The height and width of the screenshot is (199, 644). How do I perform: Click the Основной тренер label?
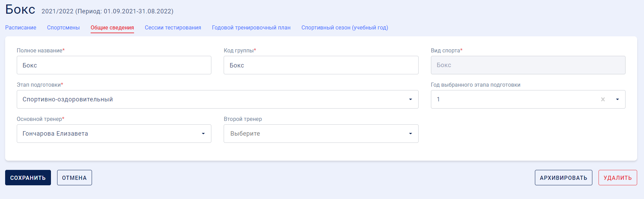click(x=40, y=119)
